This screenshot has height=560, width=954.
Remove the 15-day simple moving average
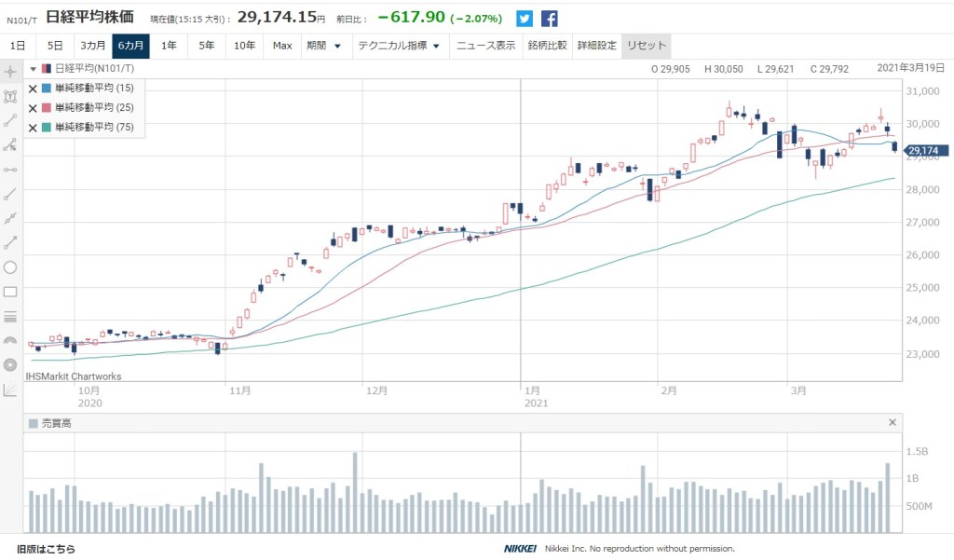33,89
